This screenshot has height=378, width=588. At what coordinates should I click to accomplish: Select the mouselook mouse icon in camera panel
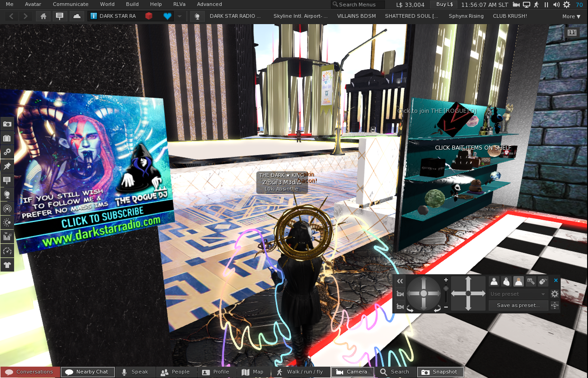tap(543, 282)
